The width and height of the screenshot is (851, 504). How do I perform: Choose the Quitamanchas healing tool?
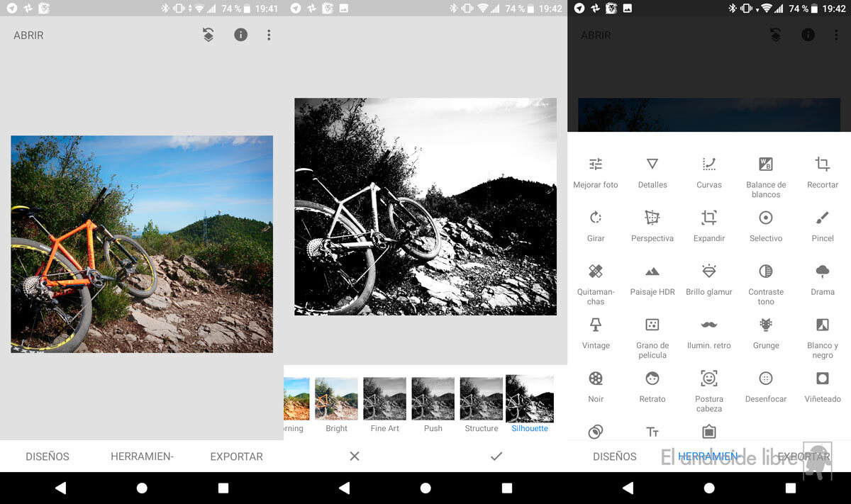coord(596,271)
